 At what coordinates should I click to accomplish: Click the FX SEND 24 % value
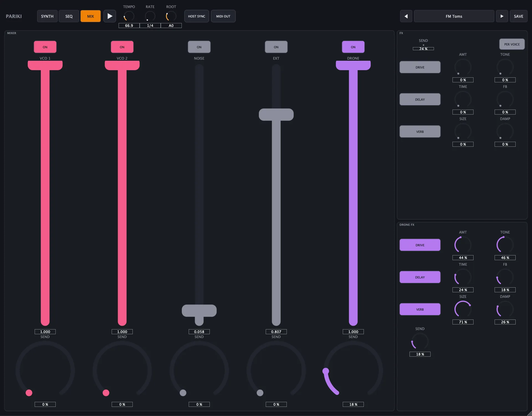[423, 49]
